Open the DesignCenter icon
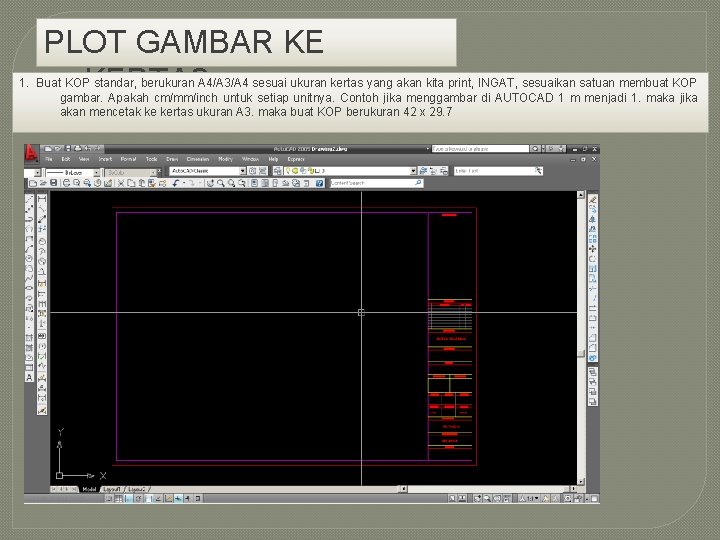Viewport: 720px width, 540px height. (265, 183)
